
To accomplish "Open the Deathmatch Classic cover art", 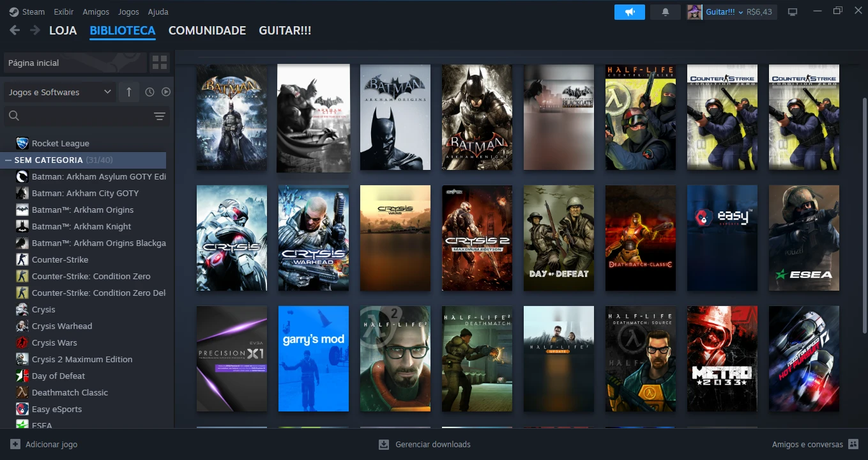I will pyautogui.click(x=641, y=238).
